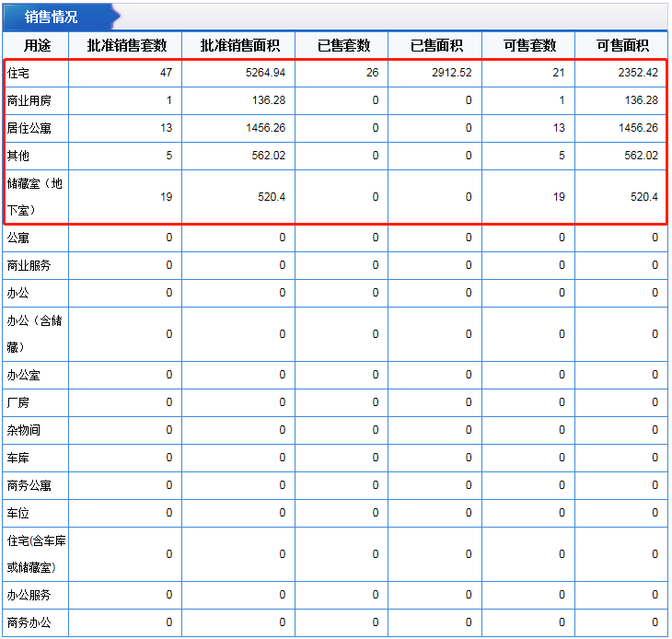672x639 pixels.
Task: Click 136.28 under 可售面积
Action: 641,100
